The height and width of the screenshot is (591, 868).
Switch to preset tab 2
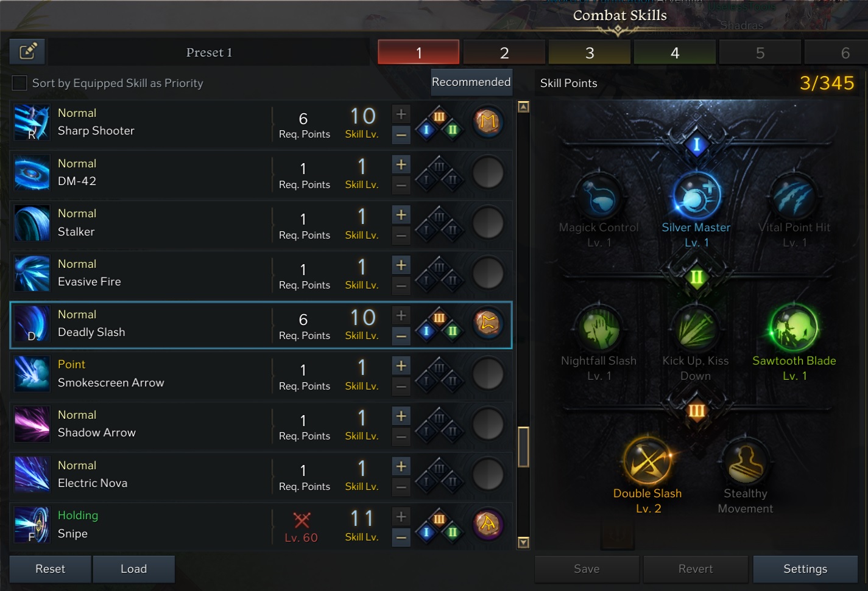504,52
